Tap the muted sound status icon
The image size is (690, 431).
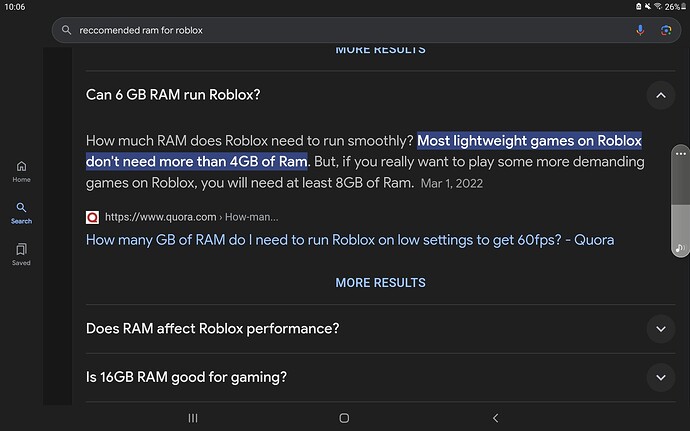click(648, 6)
